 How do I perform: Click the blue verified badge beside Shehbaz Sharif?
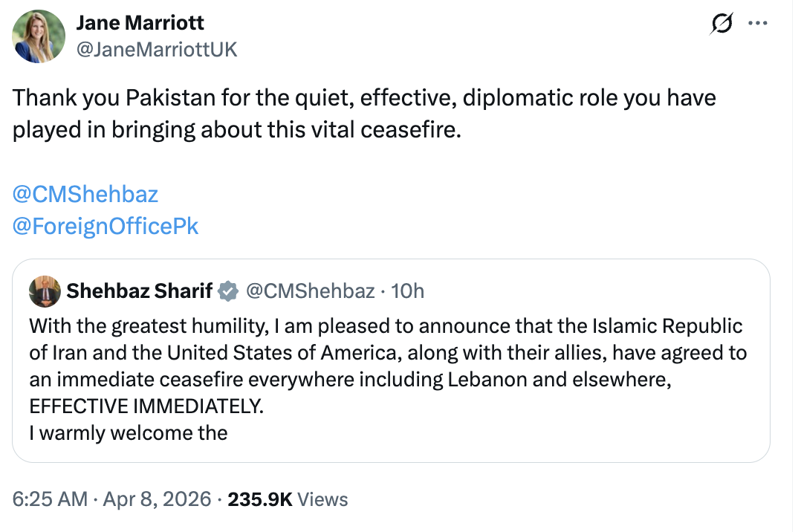click(x=227, y=291)
